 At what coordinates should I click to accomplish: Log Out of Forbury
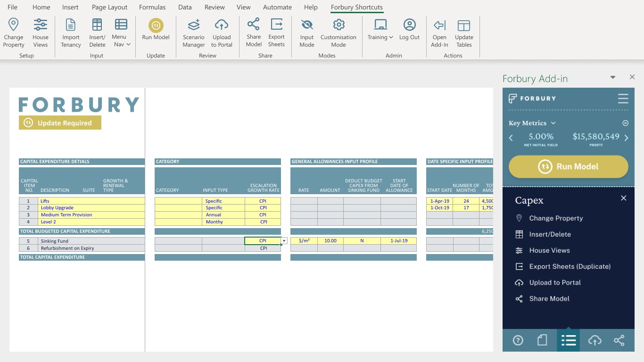pyautogui.click(x=409, y=29)
